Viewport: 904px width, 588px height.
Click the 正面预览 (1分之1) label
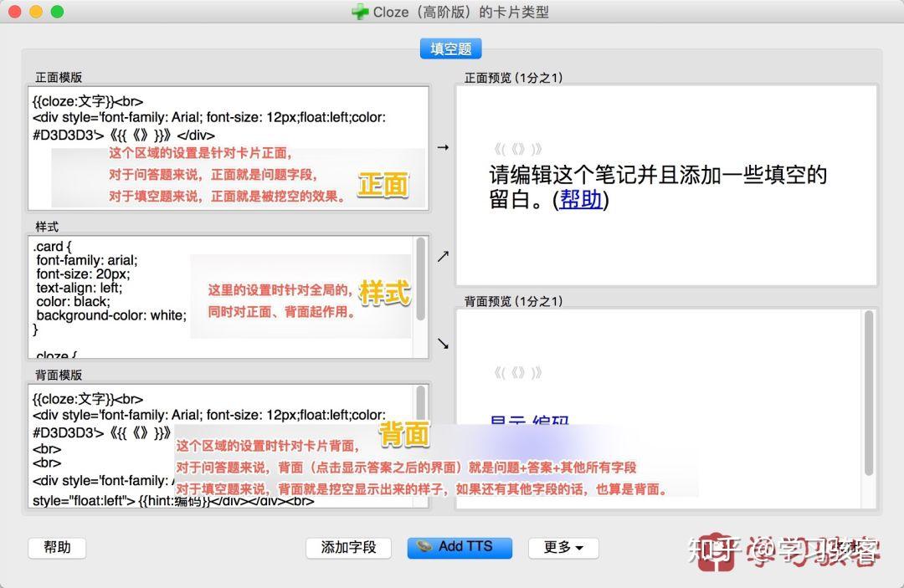(x=513, y=78)
